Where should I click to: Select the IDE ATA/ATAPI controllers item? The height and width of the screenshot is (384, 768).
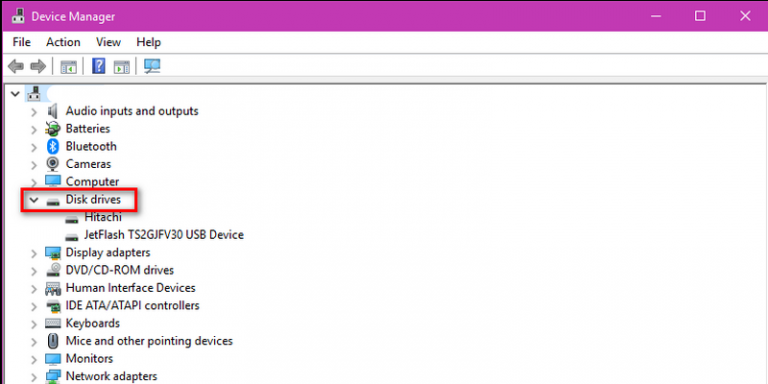pyautogui.click(x=132, y=306)
